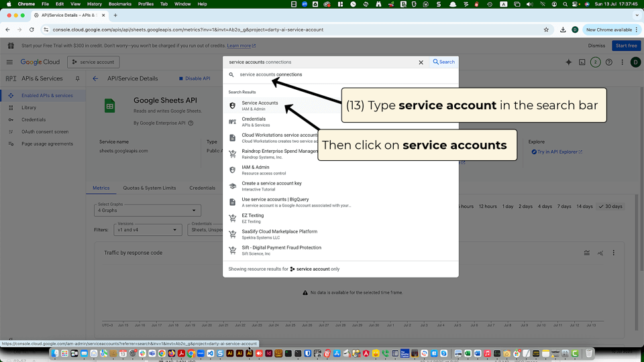Select Enabled APIs & services in sidebar
Viewport: 644px width, 362px height.
pos(43,96)
